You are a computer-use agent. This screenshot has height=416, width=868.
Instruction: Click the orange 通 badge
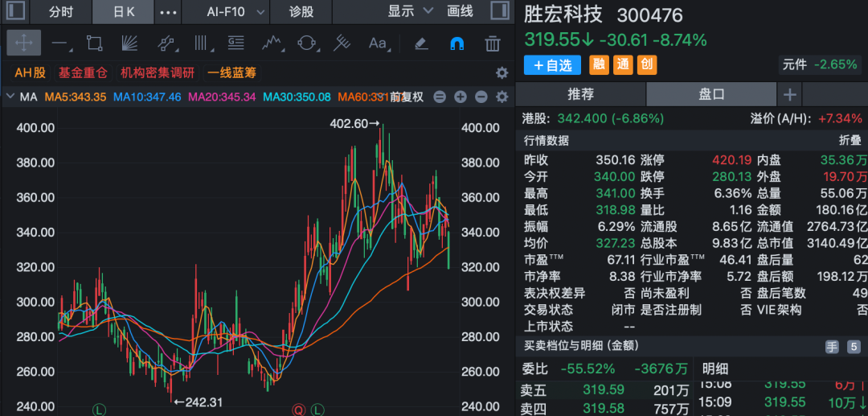click(x=623, y=65)
